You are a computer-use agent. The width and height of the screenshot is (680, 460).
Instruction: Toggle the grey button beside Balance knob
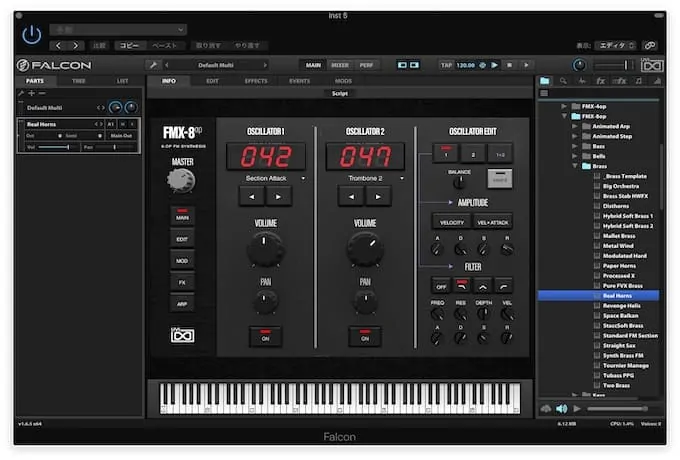click(x=500, y=179)
